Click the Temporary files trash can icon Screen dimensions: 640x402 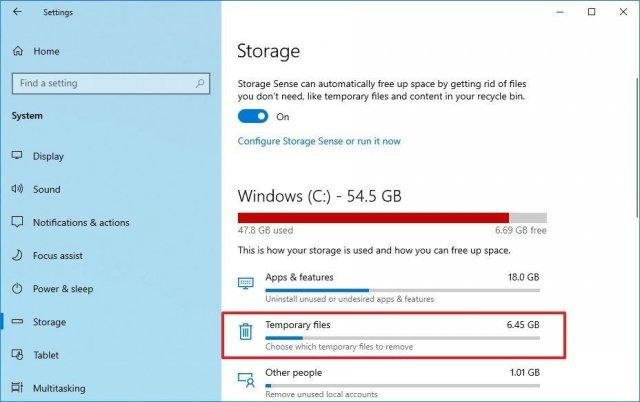pyautogui.click(x=246, y=331)
